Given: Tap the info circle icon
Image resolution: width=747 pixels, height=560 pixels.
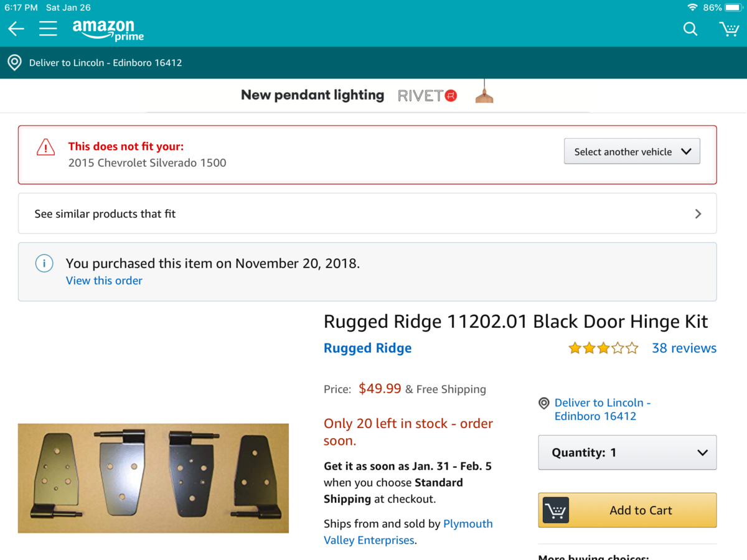Looking at the screenshot, I should [x=44, y=263].
